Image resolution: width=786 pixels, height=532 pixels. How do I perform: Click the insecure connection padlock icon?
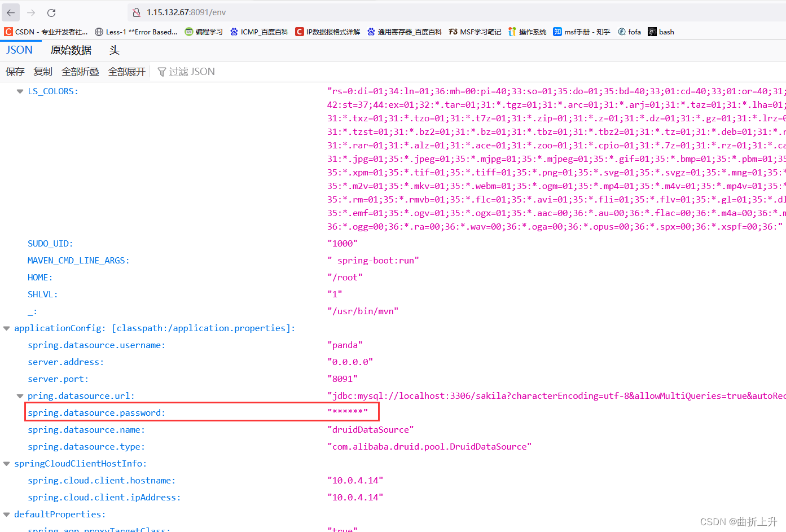coord(136,12)
